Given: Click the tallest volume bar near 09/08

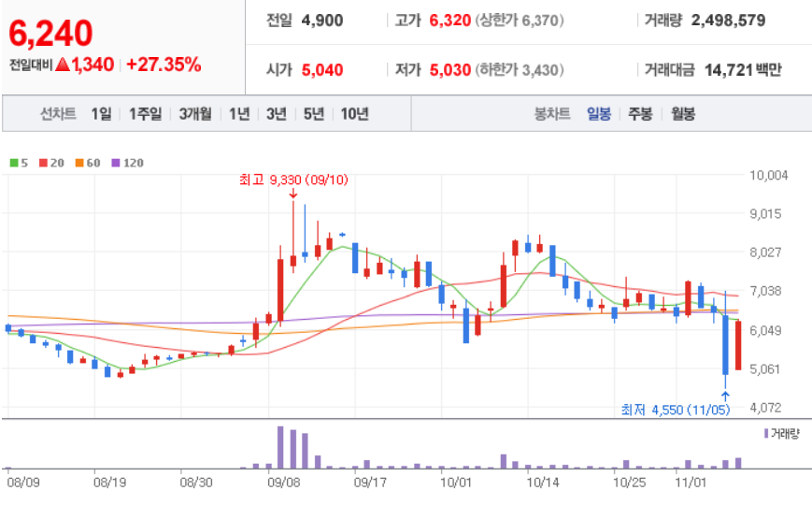Looking at the screenshot, I should click(x=280, y=447).
